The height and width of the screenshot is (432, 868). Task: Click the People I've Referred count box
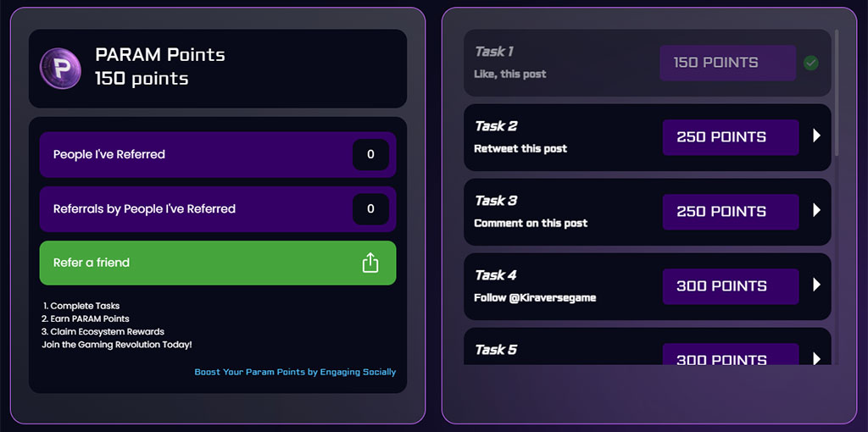(x=371, y=155)
